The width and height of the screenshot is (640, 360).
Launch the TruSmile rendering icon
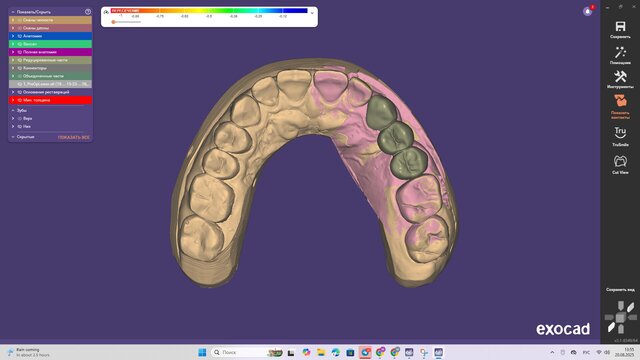click(620, 133)
